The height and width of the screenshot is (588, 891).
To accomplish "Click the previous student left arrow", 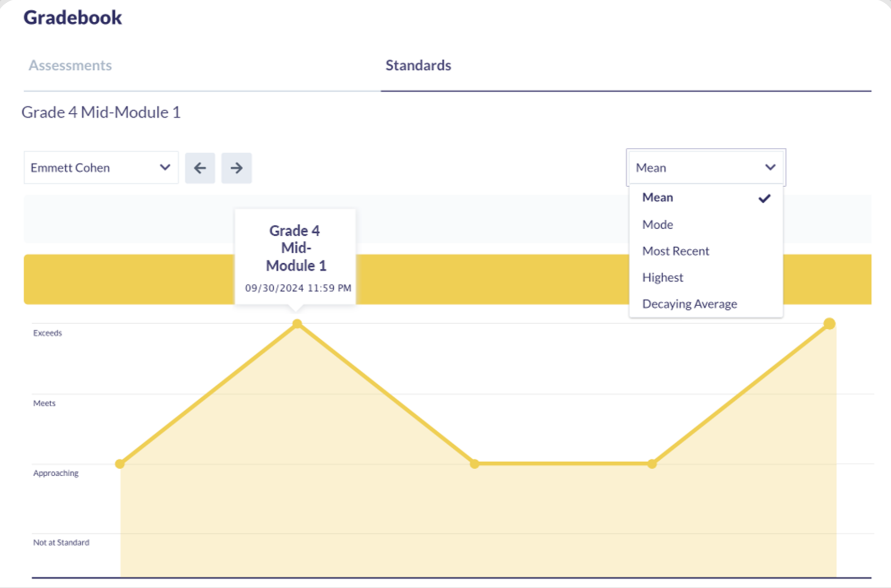I will (200, 168).
